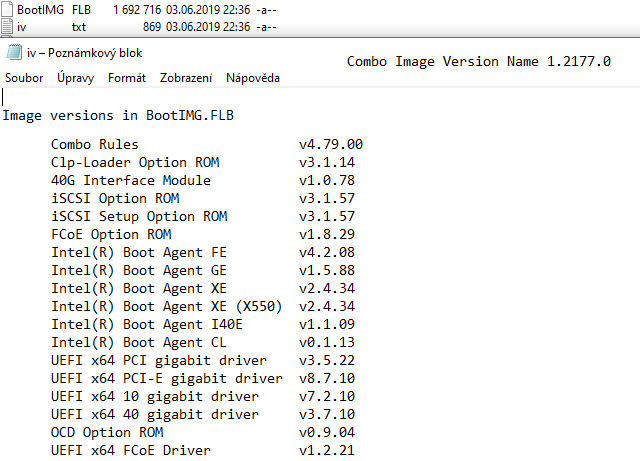Click 'Intel(R) Boot Agent GE' line
Viewport: 640px width, 461px height.
tap(139, 270)
